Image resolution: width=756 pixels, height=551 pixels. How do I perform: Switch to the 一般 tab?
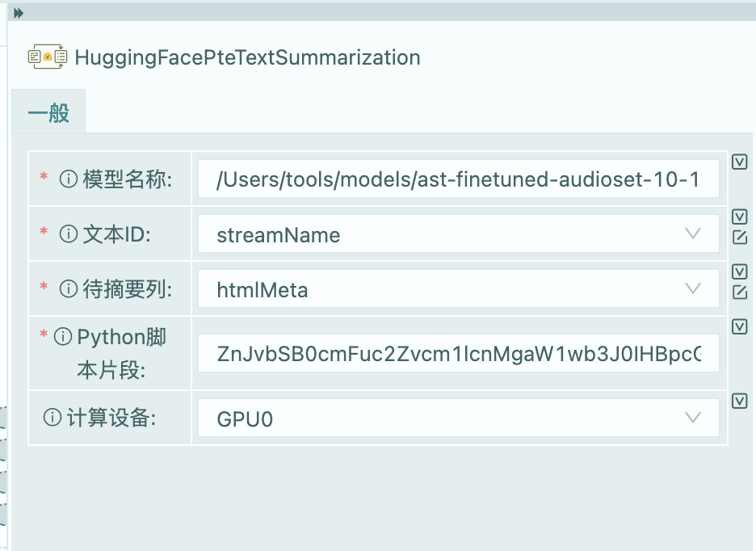click(x=48, y=111)
